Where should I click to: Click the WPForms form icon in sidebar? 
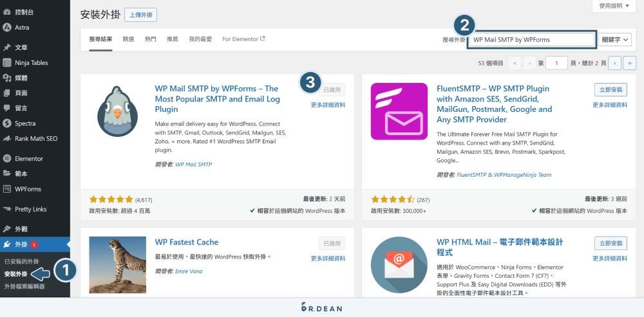(x=6, y=189)
